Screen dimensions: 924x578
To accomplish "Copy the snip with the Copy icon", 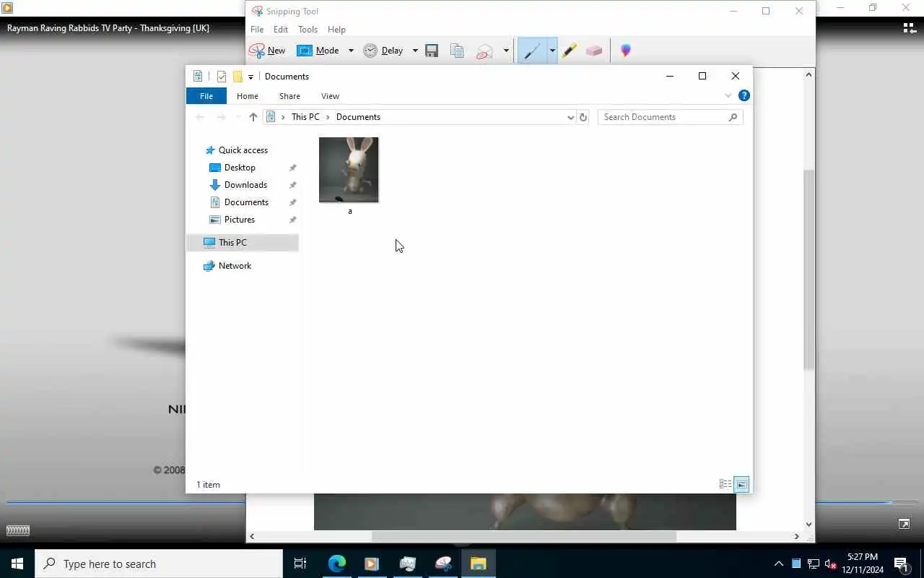I will click(x=457, y=51).
